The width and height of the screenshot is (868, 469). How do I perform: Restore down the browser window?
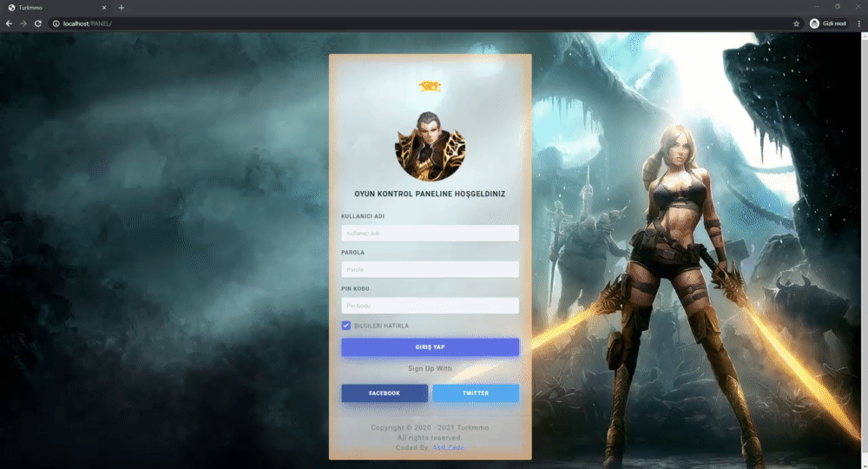pos(838,7)
